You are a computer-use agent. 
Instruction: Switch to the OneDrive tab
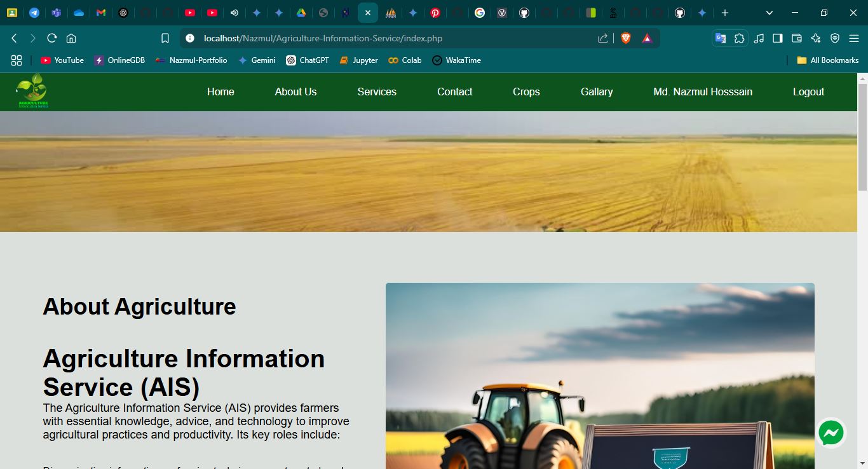[x=79, y=13]
